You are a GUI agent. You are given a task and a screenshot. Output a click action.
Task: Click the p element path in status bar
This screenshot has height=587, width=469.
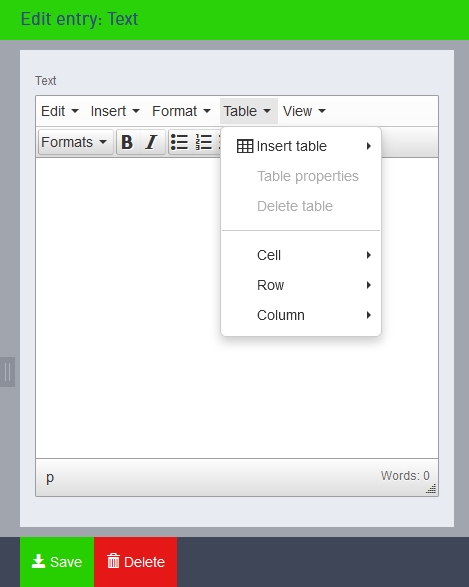pyautogui.click(x=50, y=478)
